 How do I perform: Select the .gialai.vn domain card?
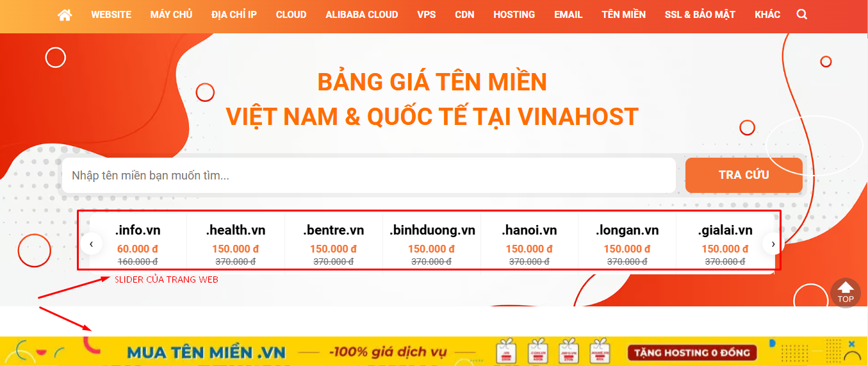click(x=725, y=244)
